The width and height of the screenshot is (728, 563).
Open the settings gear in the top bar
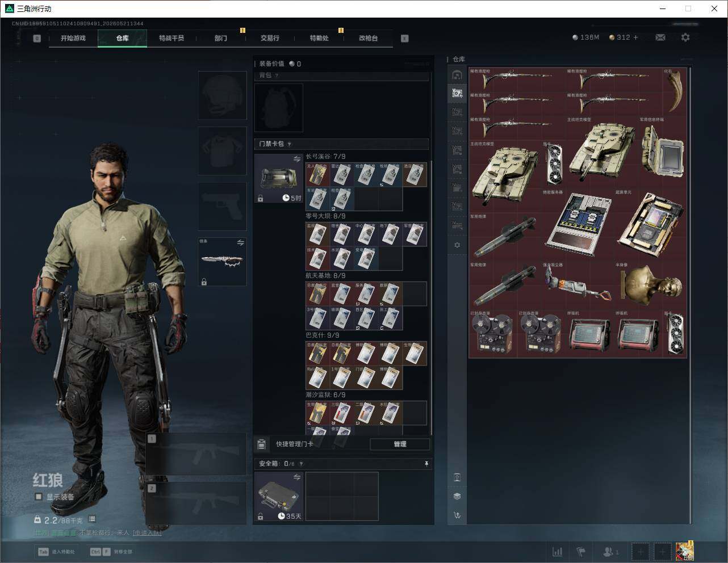(x=685, y=37)
